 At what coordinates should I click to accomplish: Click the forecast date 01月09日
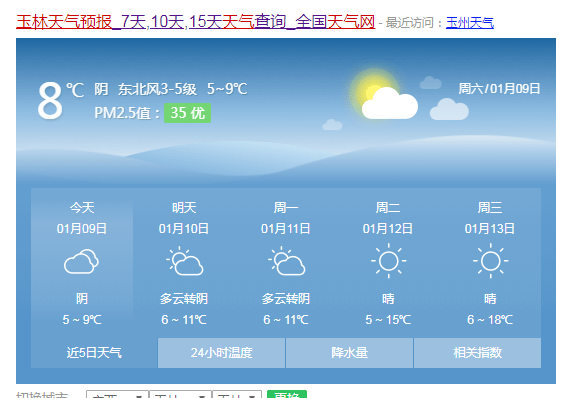pos(82,229)
